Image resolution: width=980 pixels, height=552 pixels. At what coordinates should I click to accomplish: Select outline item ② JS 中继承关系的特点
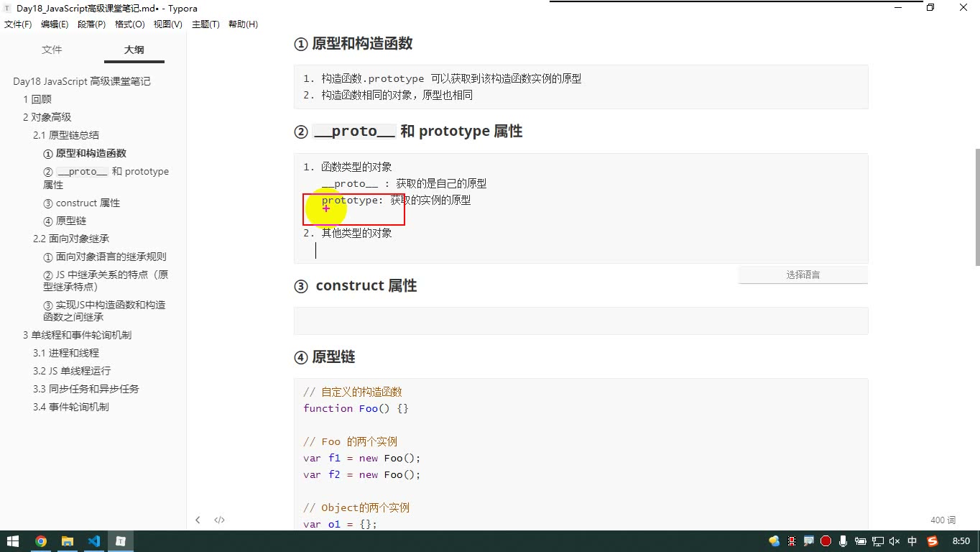click(106, 280)
